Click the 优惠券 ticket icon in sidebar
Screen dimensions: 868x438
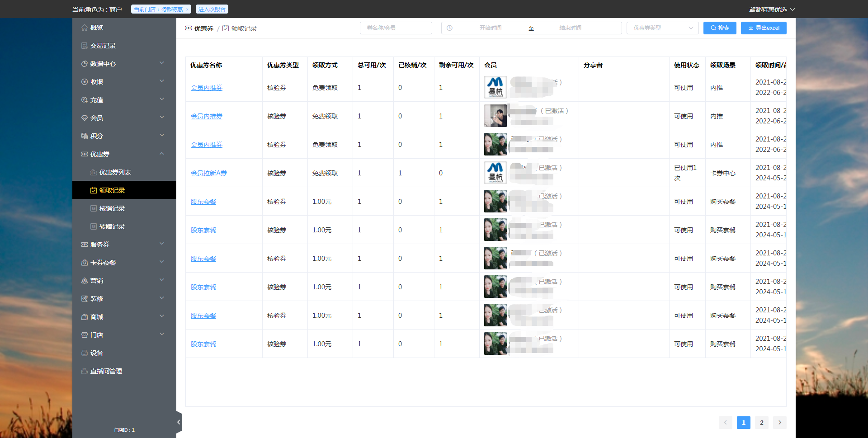click(85, 154)
